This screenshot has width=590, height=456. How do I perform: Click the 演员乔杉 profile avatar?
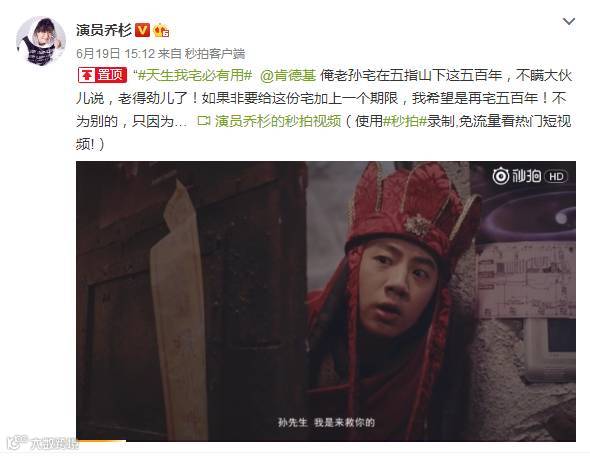(x=41, y=41)
